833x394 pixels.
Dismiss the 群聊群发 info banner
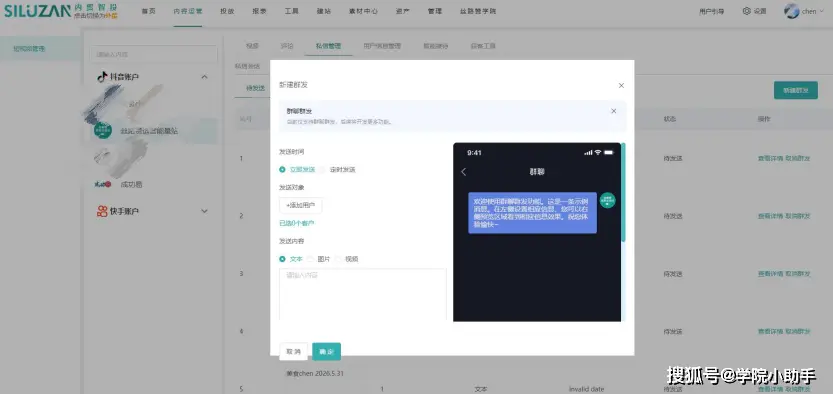614,111
